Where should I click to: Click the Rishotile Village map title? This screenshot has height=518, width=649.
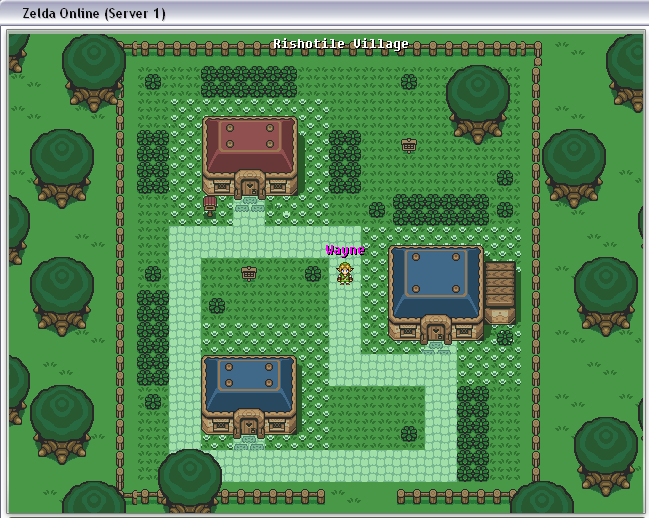pos(340,44)
